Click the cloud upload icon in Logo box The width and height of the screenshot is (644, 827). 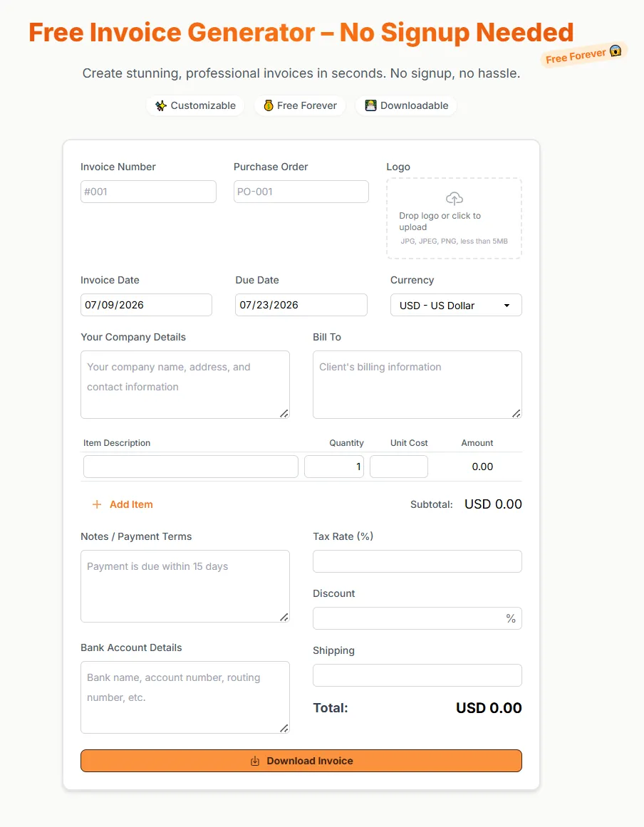click(x=454, y=198)
